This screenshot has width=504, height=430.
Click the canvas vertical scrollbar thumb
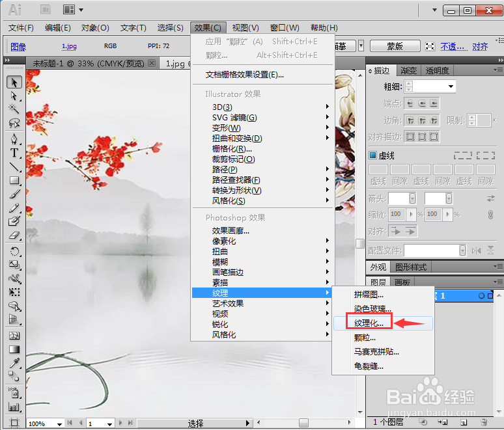360,243
